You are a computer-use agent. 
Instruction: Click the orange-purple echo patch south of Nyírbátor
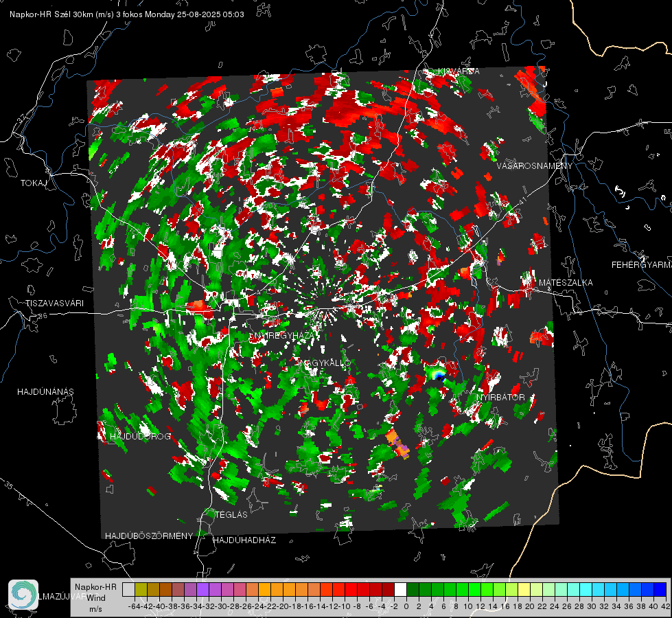[398, 444]
